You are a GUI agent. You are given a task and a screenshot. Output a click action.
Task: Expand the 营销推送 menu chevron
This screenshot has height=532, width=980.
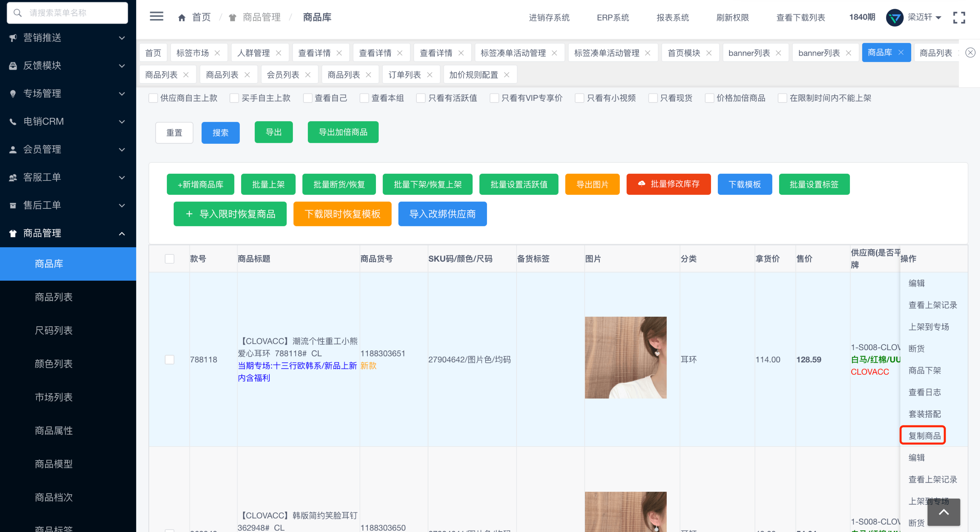point(122,38)
